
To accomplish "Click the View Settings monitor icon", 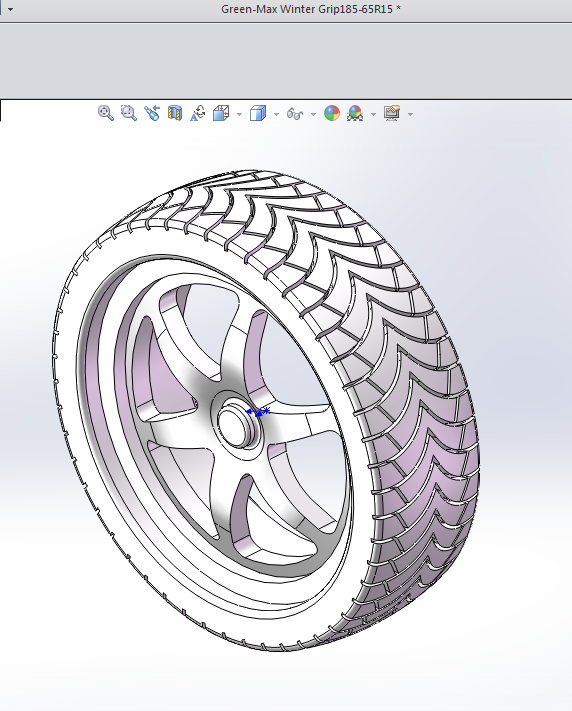I will coord(392,113).
